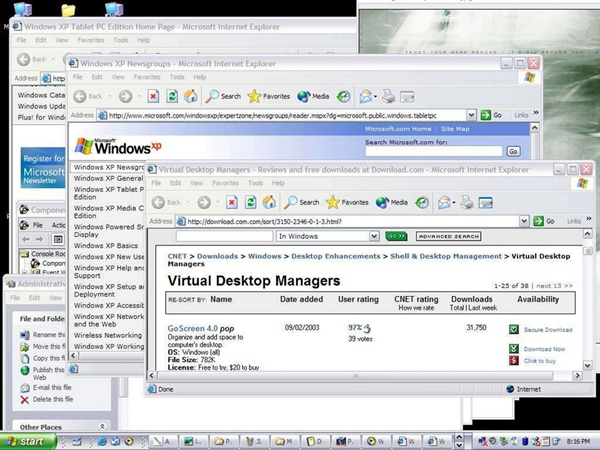
Task: Click the red Click to buy icon
Action: pos(513,361)
